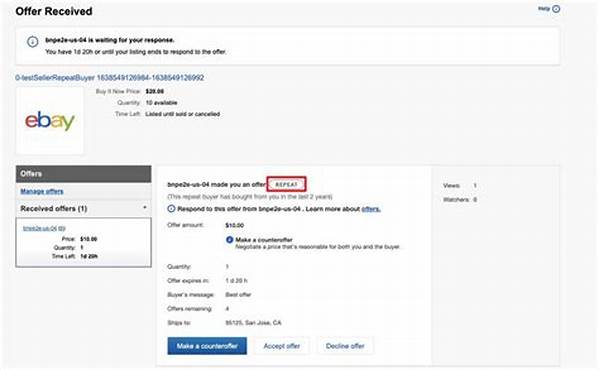Click the arrow beside Received offers
The width and height of the screenshot is (600, 370).
[x=145, y=208]
